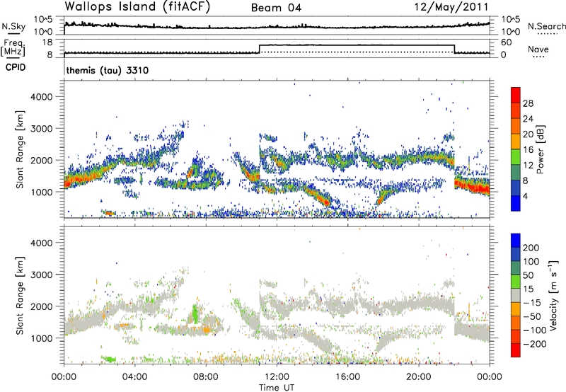This screenshot has height=392, width=566.
Task: Click the "-100" label on the velocity colorbar
Action: coord(534,330)
